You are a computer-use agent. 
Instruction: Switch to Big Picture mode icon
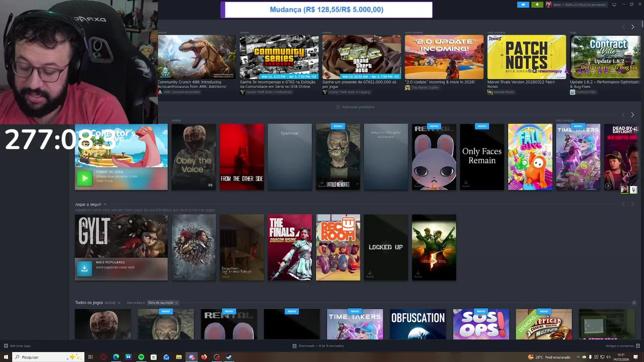[614, 5]
